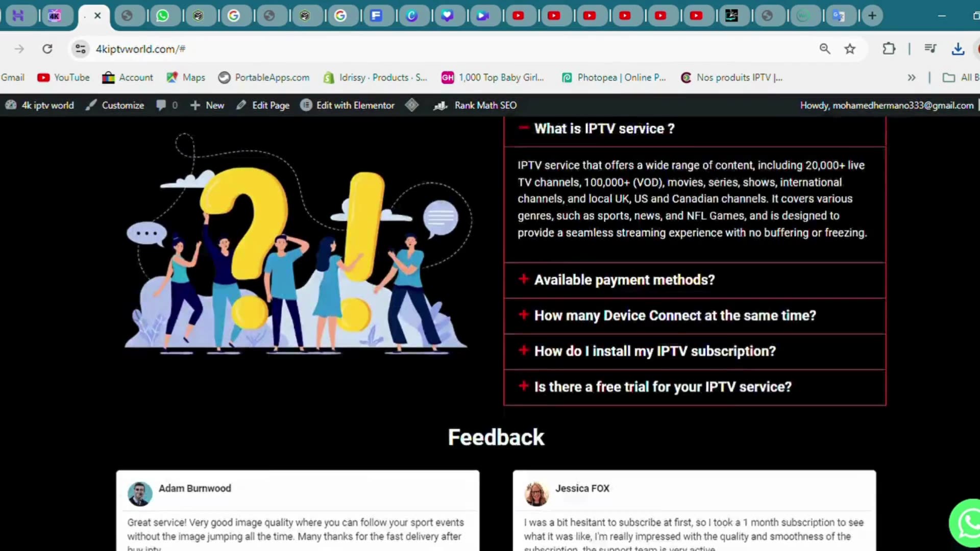Expand Available payment methods question
The height and width of the screenshot is (551, 980).
tap(624, 280)
